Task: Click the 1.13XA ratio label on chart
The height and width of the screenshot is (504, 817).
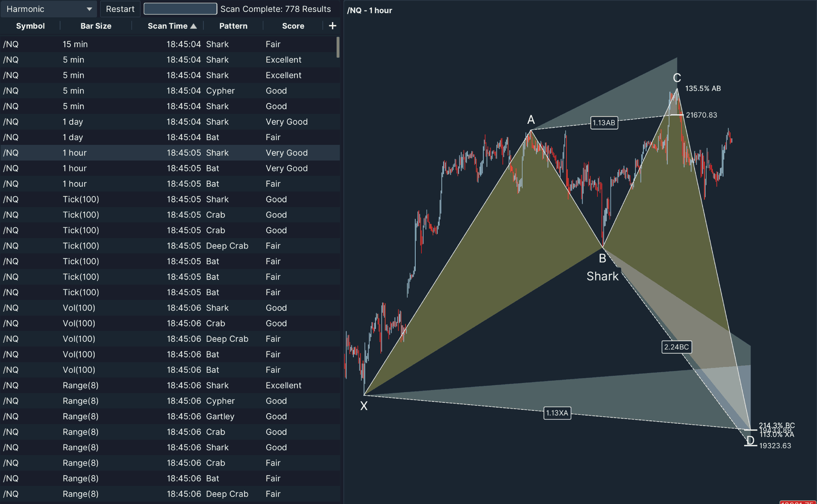Action: pos(557,413)
